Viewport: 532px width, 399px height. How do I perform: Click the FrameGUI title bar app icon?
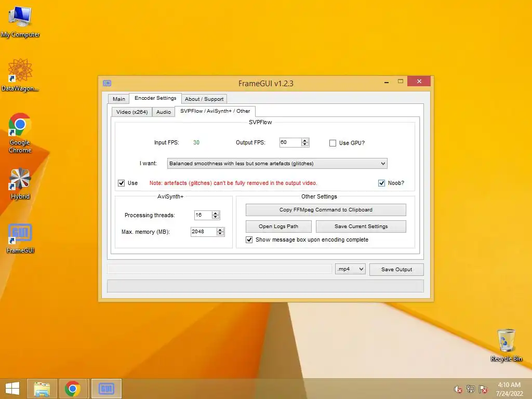[x=107, y=83]
